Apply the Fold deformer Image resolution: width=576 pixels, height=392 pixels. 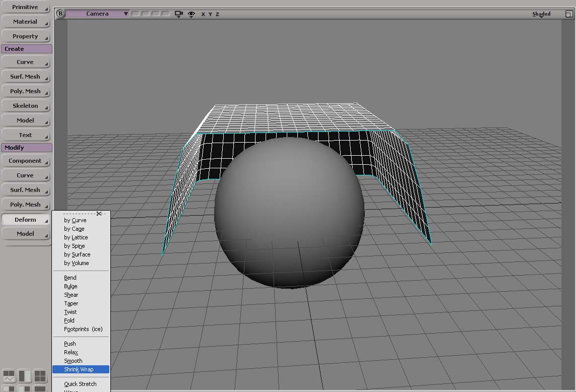(81, 321)
